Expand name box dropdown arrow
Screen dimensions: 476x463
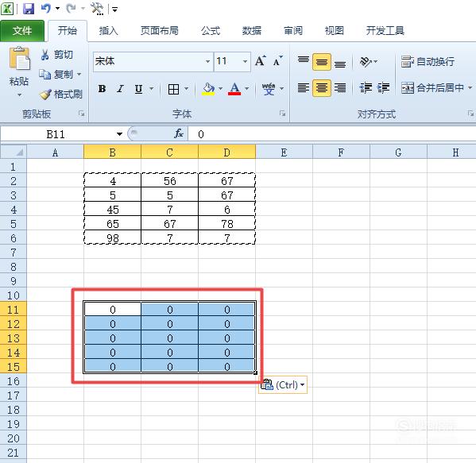pyautogui.click(x=120, y=134)
